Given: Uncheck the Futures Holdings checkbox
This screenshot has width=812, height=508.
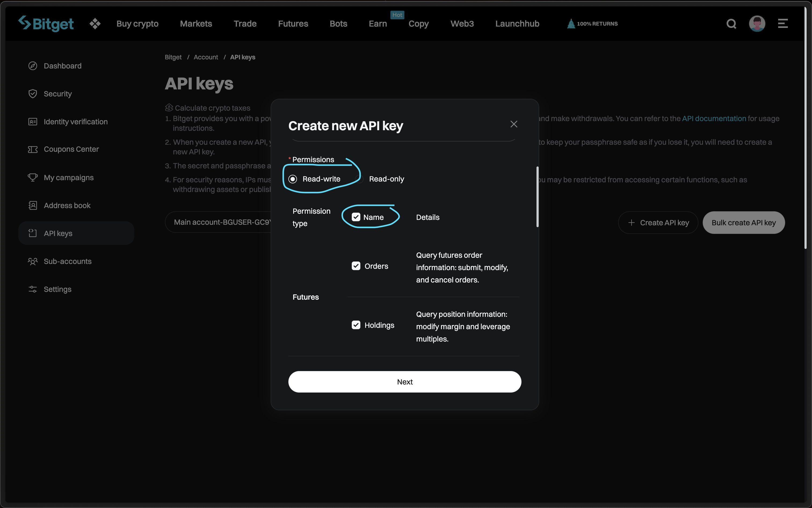Looking at the screenshot, I should point(356,325).
